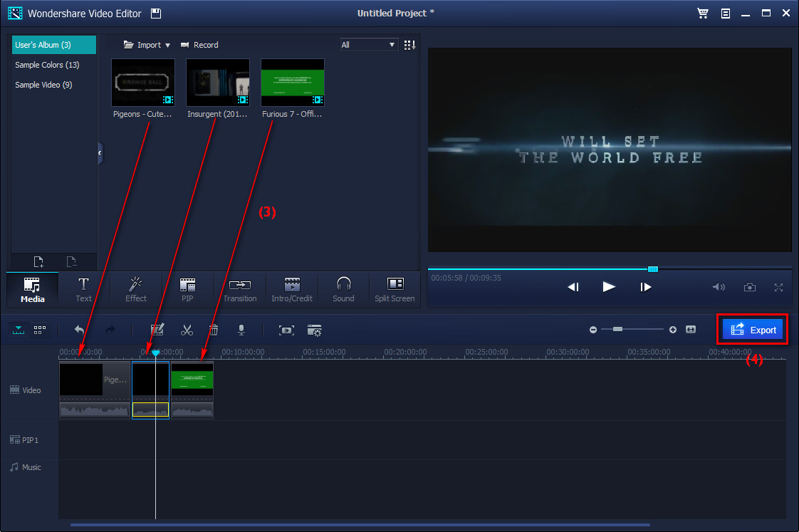
Task: Collapse the media library panel with the chevron
Action: point(99,152)
